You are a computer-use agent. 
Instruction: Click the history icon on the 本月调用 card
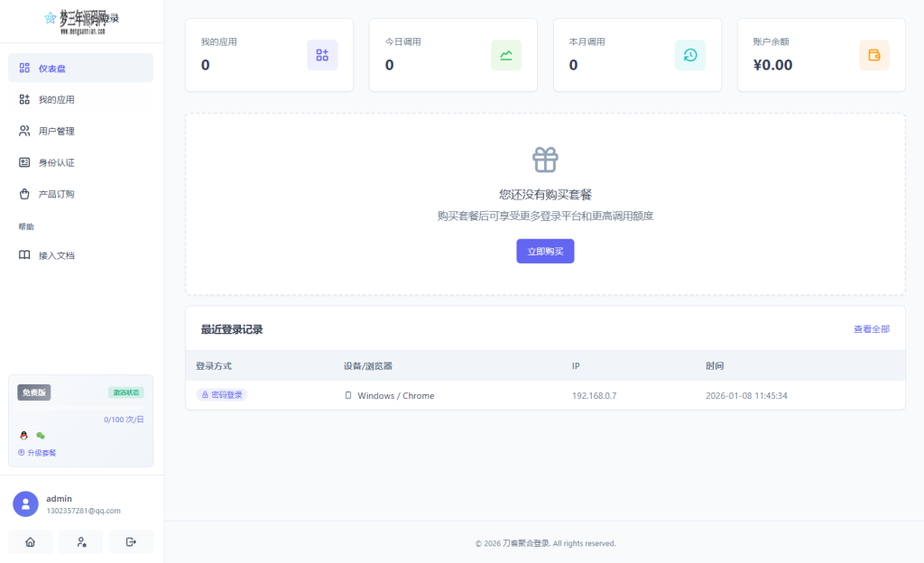690,55
